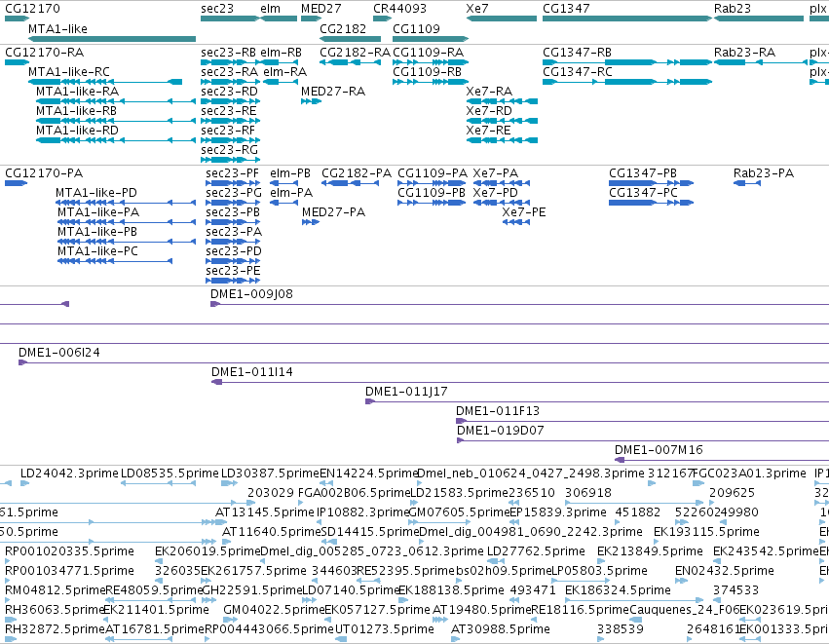Open transcript MED27-RA
Viewport: 829px width, 644px height.
point(311,101)
